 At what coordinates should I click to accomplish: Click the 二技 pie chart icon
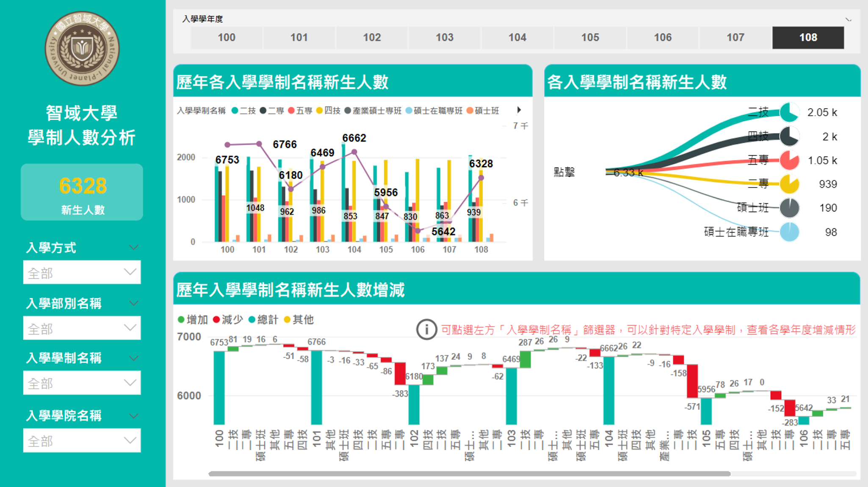coord(789,112)
